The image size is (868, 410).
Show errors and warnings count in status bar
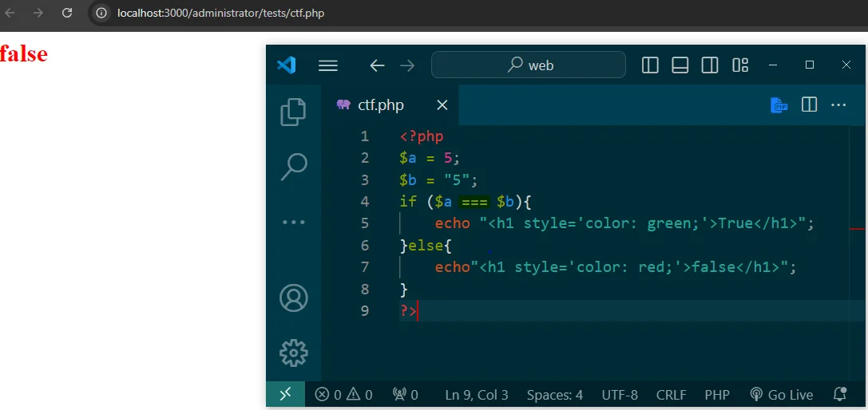[x=344, y=395]
